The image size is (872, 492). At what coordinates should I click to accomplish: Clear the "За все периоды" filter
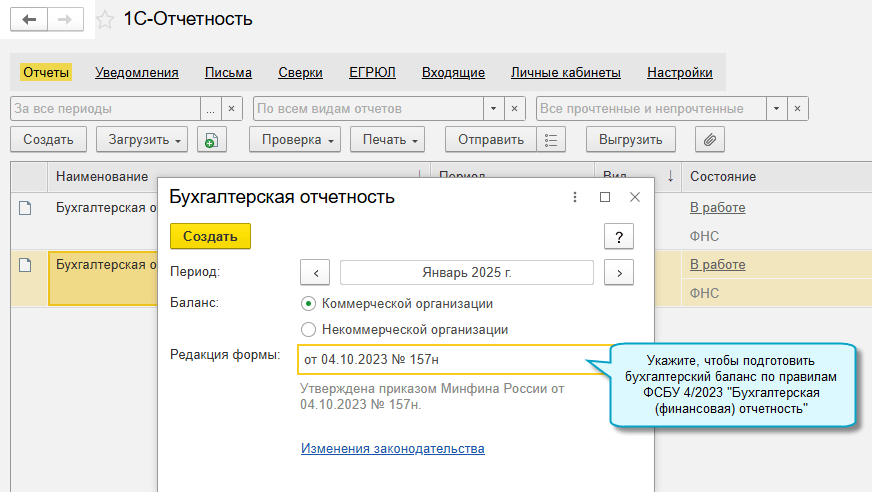point(232,108)
